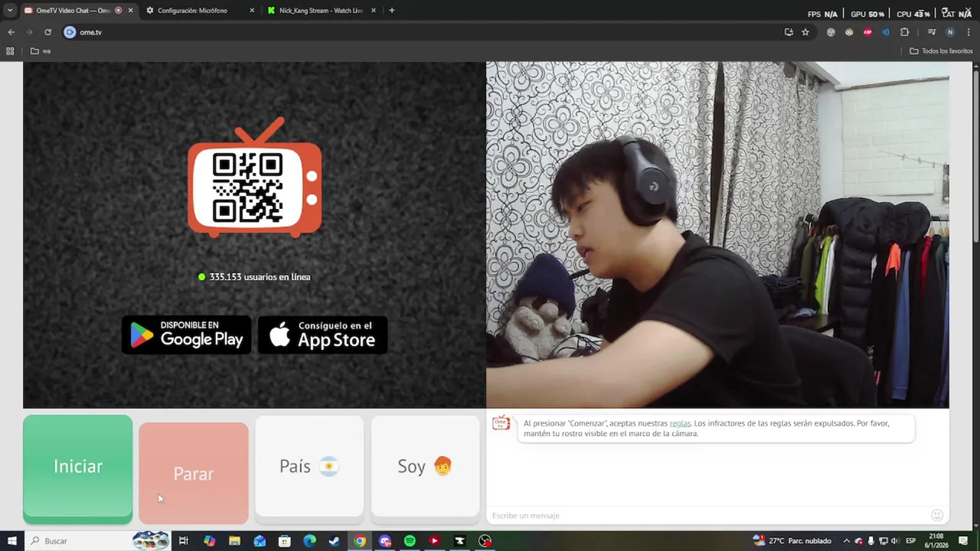The height and width of the screenshot is (551, 980).
Task: Open the Windows Start menu
Action: point(11,541)
